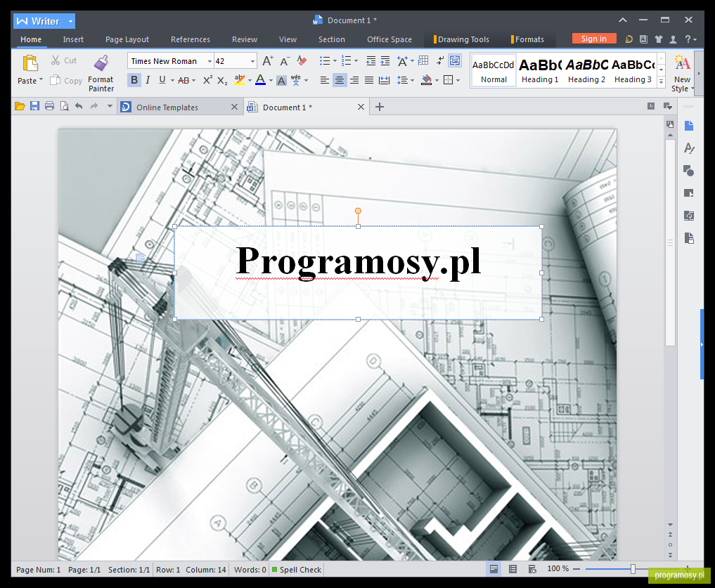This screenshot has height=588, width=715.
Task: Expand the Paste options arrow
Action: [x=41, y=80]
